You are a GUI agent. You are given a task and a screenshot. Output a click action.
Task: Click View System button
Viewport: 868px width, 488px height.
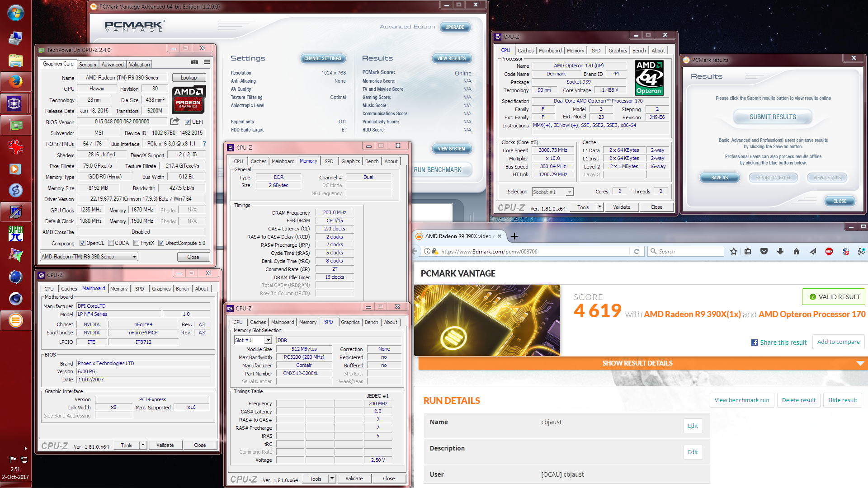[451, 149]
